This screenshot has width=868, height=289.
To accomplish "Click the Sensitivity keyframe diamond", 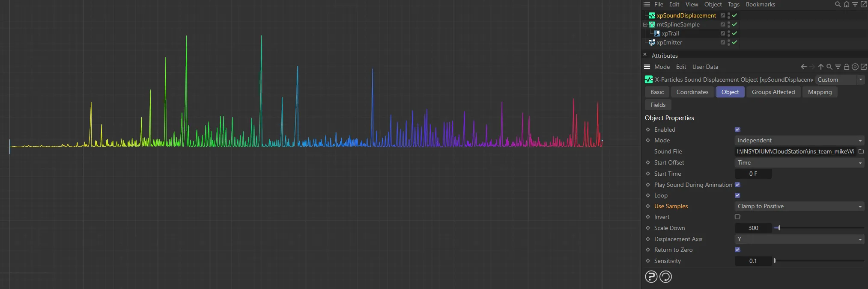I will [648, 261].
